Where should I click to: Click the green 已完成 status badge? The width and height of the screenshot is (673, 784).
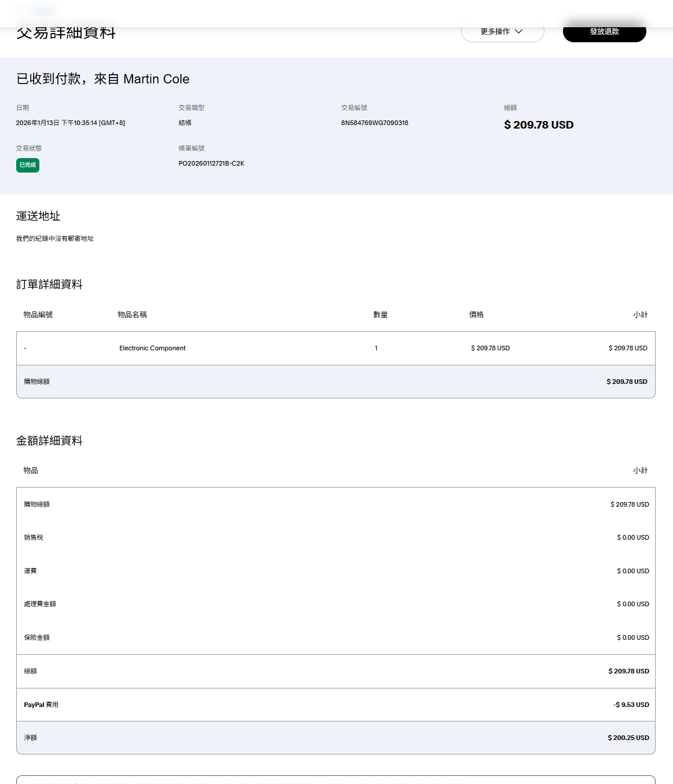28,165
